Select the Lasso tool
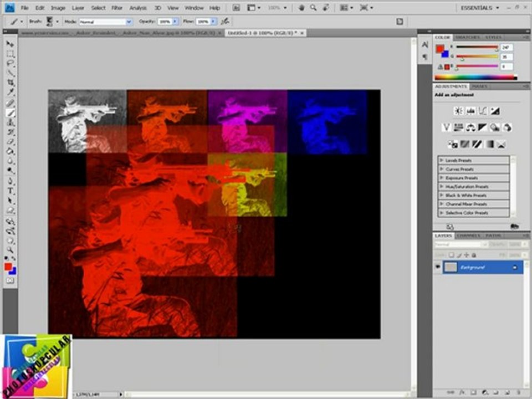 (10, 63)
